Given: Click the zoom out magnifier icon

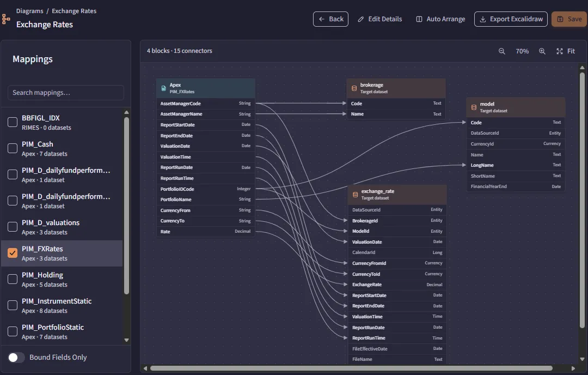Looking at the screenshot, I should [x=502, y=51].
